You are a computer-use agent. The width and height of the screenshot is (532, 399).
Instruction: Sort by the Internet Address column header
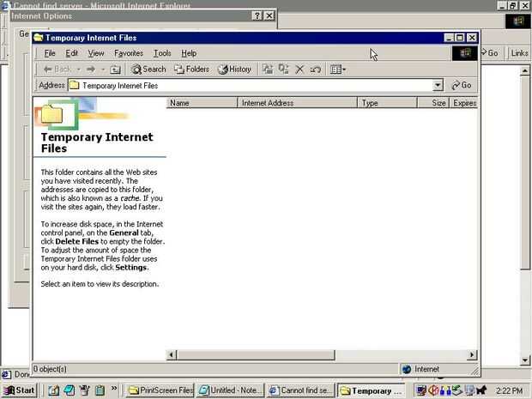coord(298,103)
